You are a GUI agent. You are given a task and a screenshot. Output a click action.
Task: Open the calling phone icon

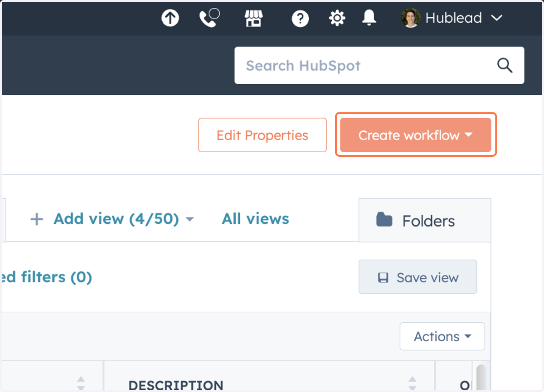[209, 18]
